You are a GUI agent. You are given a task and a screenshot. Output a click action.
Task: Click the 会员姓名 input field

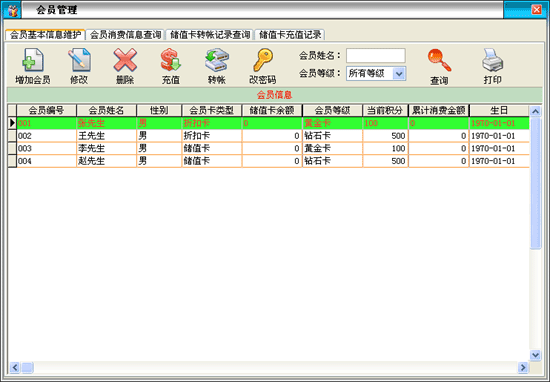(376, 55)
